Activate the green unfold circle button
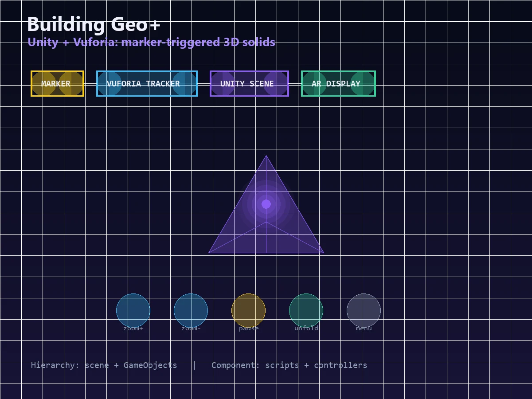 306,310
